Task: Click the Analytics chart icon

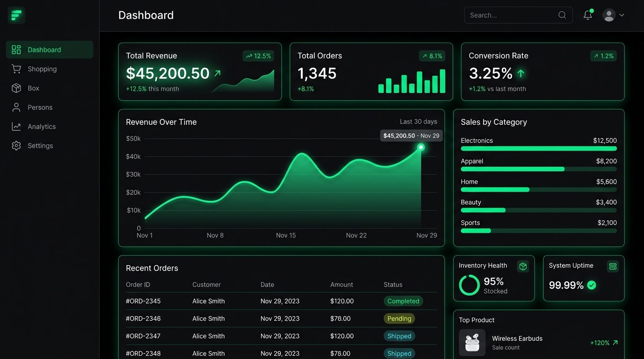Action: 16,126
